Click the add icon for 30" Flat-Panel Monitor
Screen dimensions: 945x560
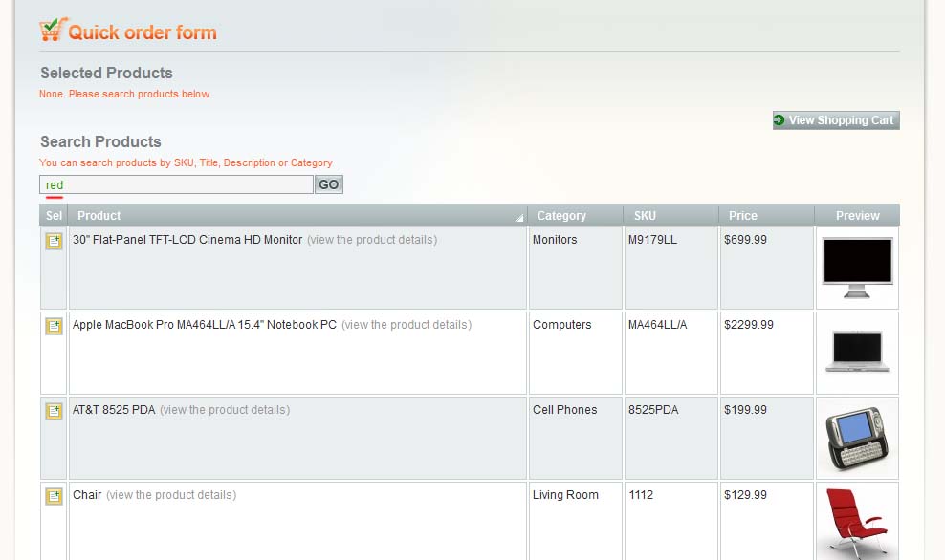[x=54, y=242]
